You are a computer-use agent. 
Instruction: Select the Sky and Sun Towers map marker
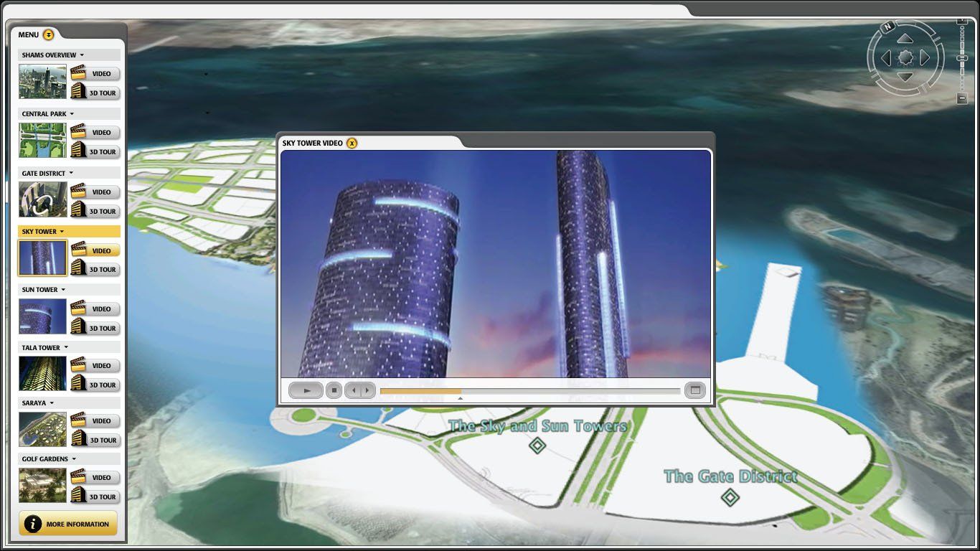click(x=537, y=446)
